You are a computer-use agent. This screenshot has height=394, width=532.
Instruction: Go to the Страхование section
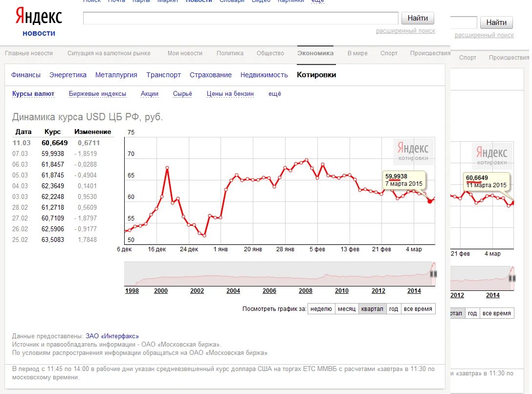click(x=211, y=75)
